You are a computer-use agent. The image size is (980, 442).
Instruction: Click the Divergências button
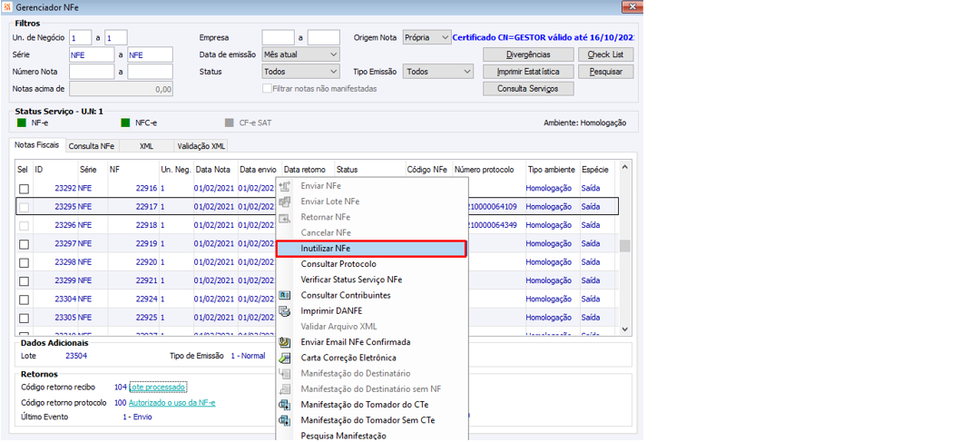click(528, 54)
